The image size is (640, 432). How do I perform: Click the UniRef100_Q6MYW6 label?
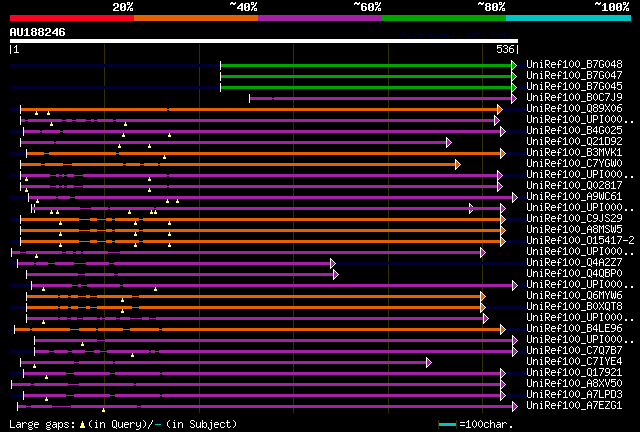pos(574,296)
